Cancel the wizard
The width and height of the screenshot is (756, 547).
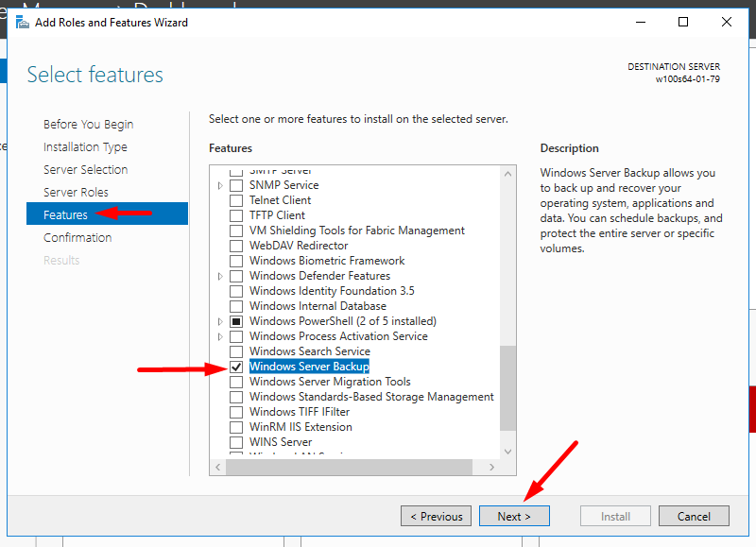point(694,516)
